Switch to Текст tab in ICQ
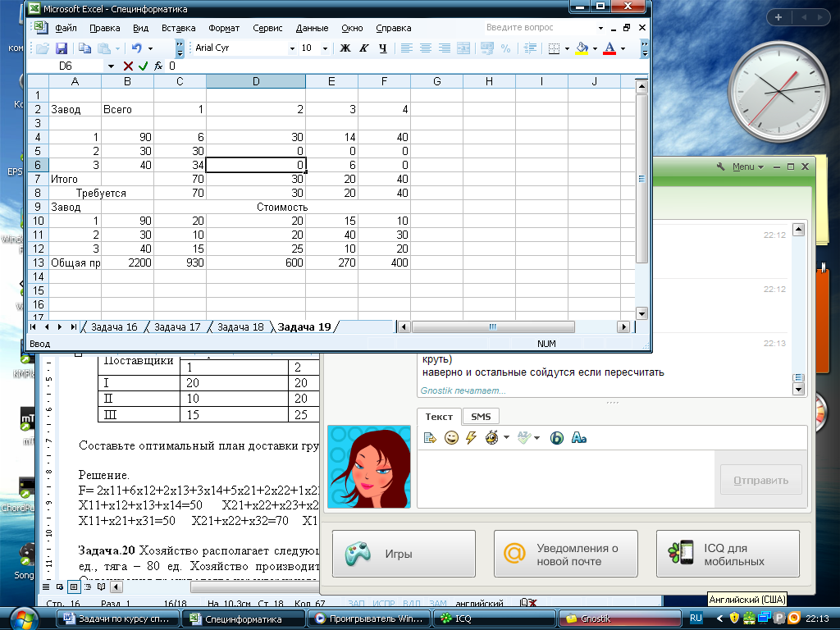The height and width of the screenshot is (630, 840). click(439, 416)
